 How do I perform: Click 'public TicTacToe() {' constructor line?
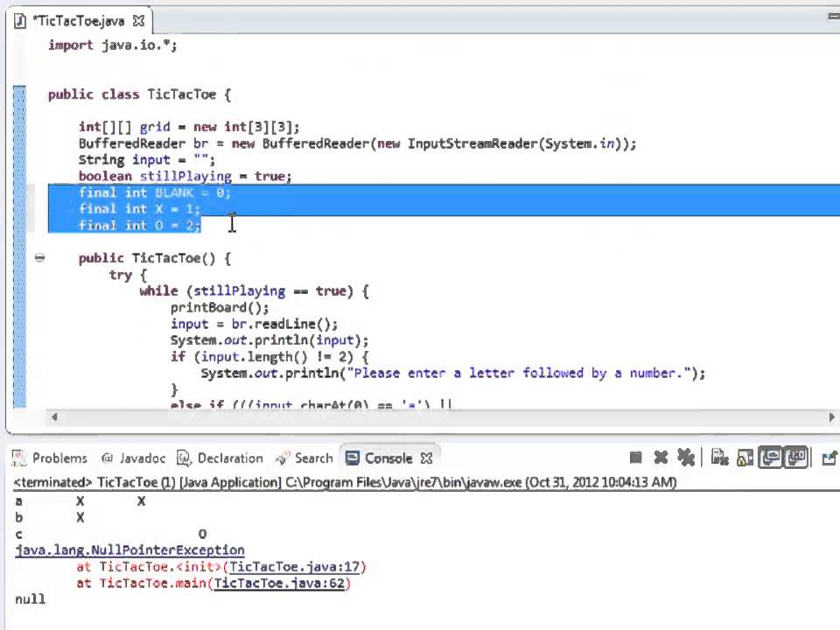pos(155,258)
